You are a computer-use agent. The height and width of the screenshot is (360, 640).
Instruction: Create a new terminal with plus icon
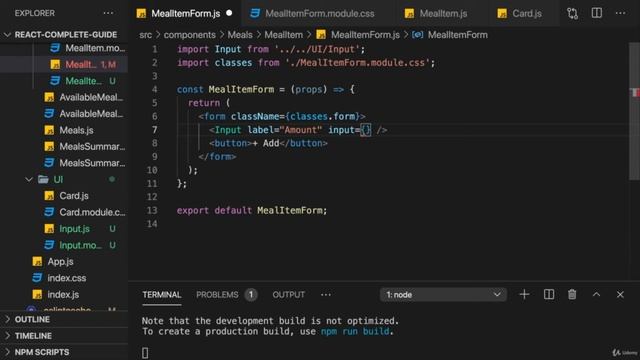pos(524,294)
